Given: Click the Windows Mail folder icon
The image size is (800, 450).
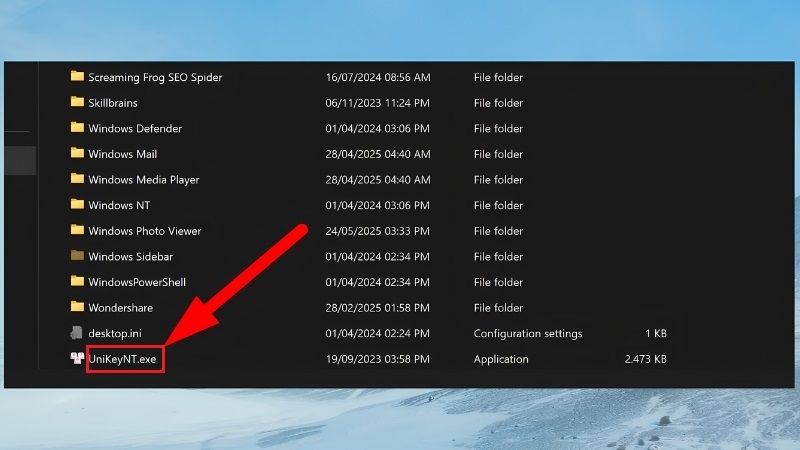Looking at the screenshot, I should point(77,153).
